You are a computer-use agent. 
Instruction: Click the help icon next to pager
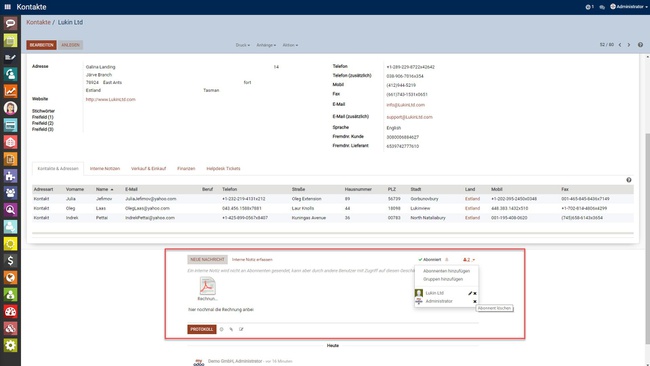pyautogui.click(x=640, y=45)
